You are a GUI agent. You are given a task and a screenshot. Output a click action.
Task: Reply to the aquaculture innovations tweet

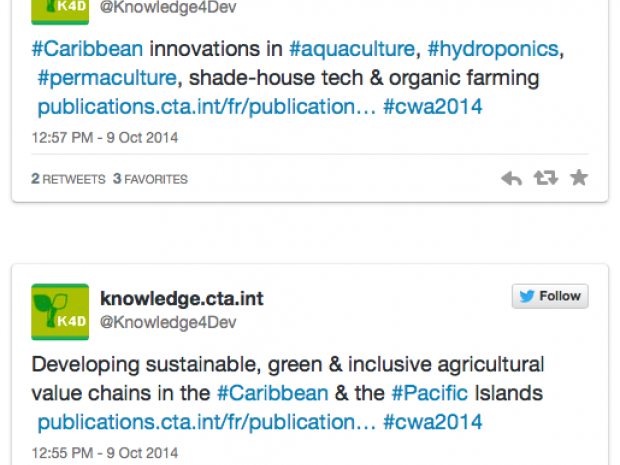pos(511,179)
